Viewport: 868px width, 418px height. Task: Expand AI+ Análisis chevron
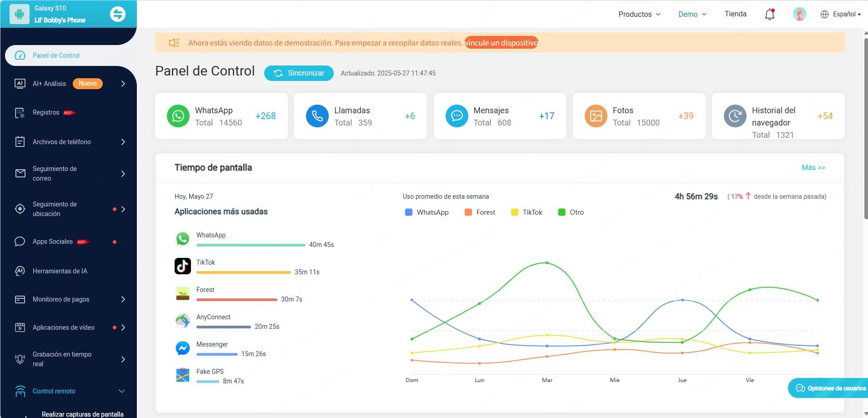(123, 84)
